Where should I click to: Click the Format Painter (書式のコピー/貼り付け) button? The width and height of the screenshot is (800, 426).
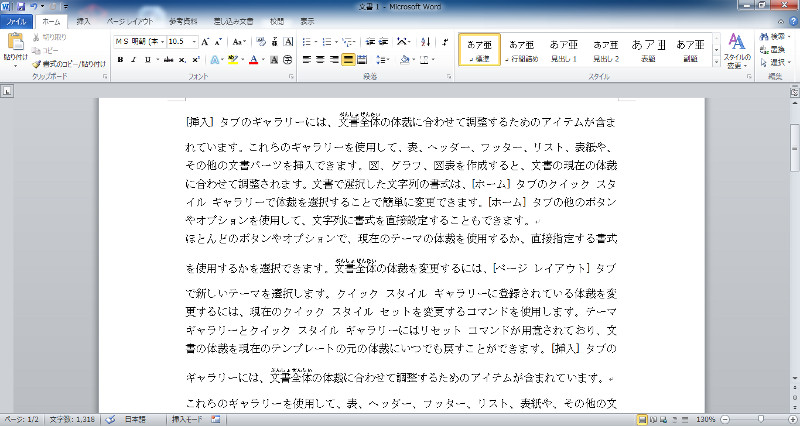click(x=69, y=64)
